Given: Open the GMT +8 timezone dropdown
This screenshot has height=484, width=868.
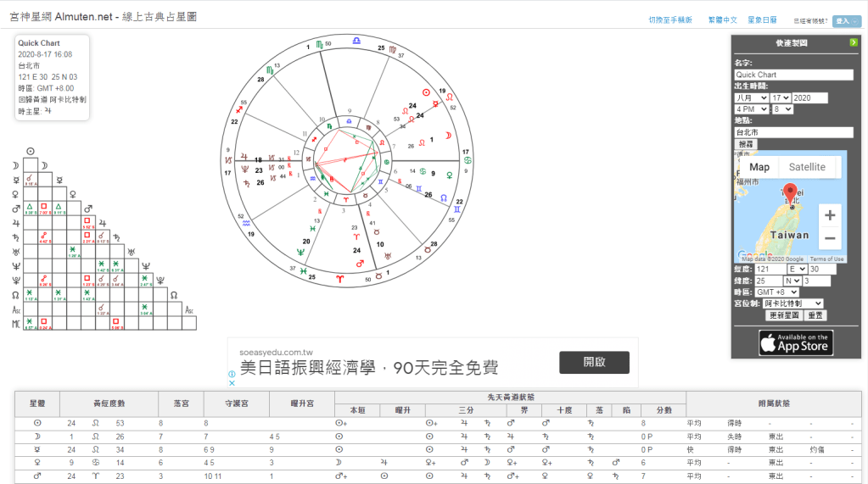Looking at the screenshot, I should pyautogui.click(x=777, y=292).
